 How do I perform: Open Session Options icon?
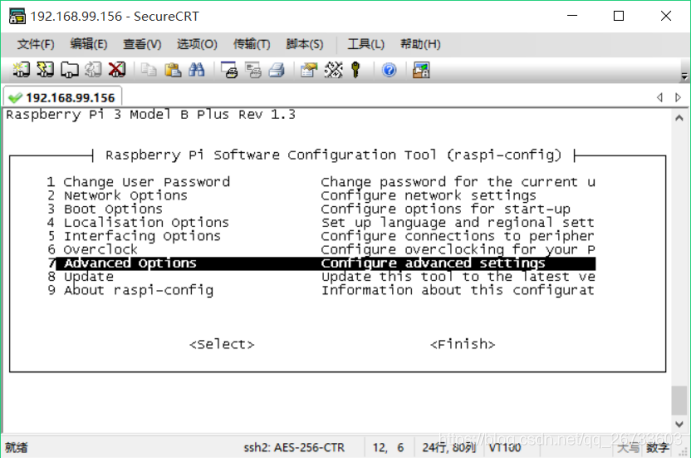click(309, 70)
